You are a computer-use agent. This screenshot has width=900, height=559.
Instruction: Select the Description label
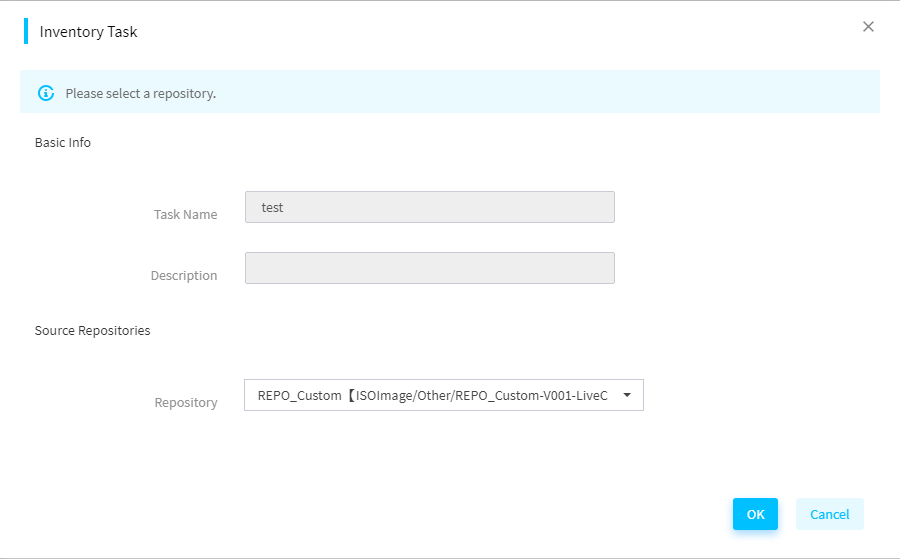click(x=184, y=275)
